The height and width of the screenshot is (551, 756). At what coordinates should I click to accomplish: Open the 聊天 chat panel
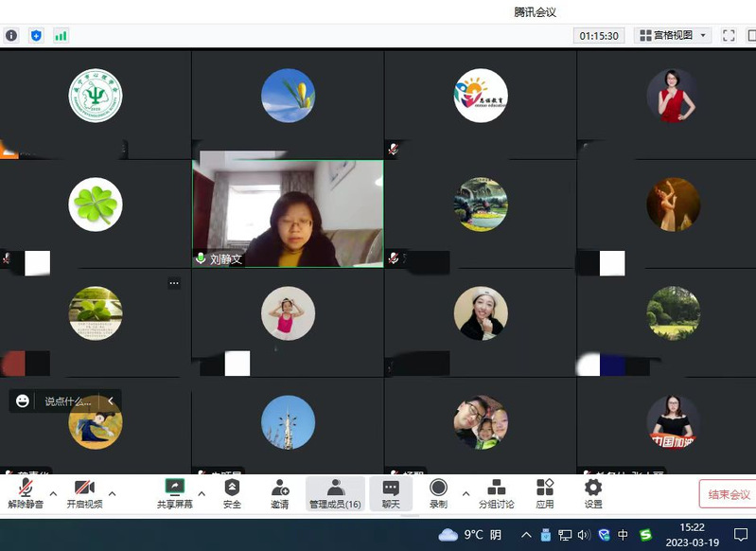(391, 493)
